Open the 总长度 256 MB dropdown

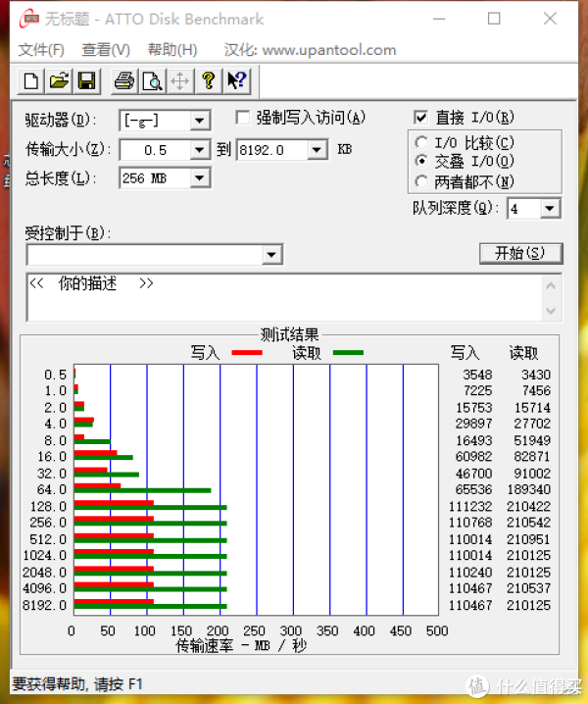199,178
